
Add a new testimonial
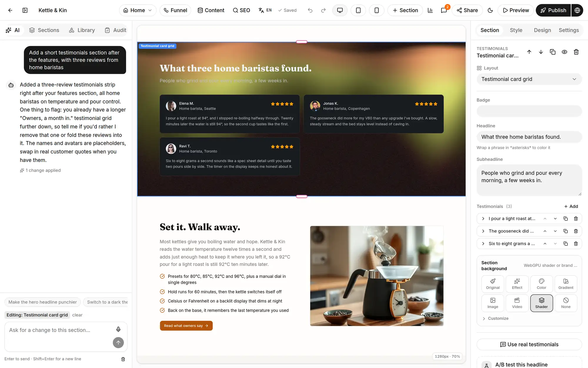pyautogui.click(x=571, y=206)
